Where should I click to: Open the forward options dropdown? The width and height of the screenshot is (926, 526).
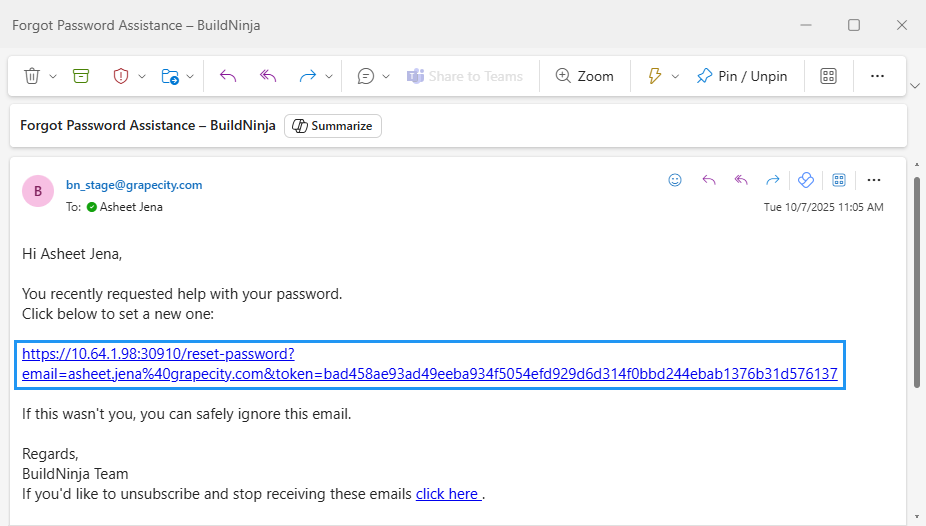tap(329, 76)
